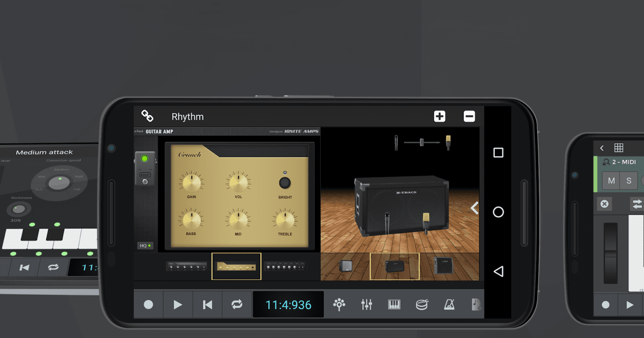Expand the side panel with the left chevron
The width and height of the screenshot is (644, 338).
click(474, 208)
